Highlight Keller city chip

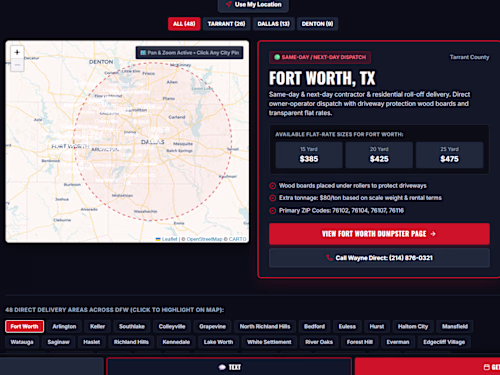pyautogui.click(x=97, y=327)
